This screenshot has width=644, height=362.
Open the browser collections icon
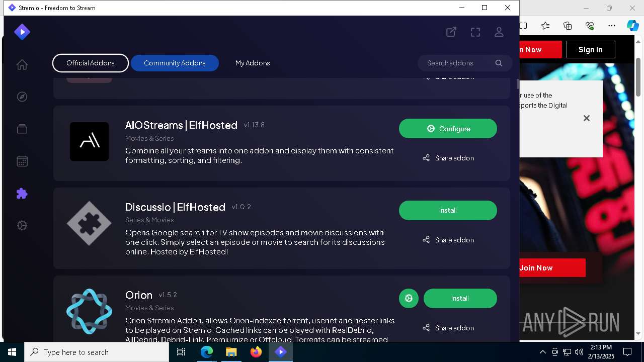pos(568,26)
